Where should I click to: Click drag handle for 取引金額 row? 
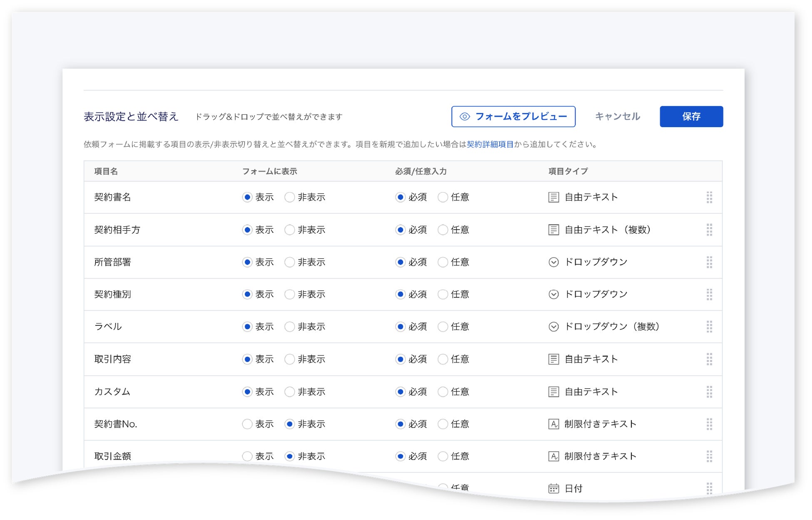pos(709,456)
